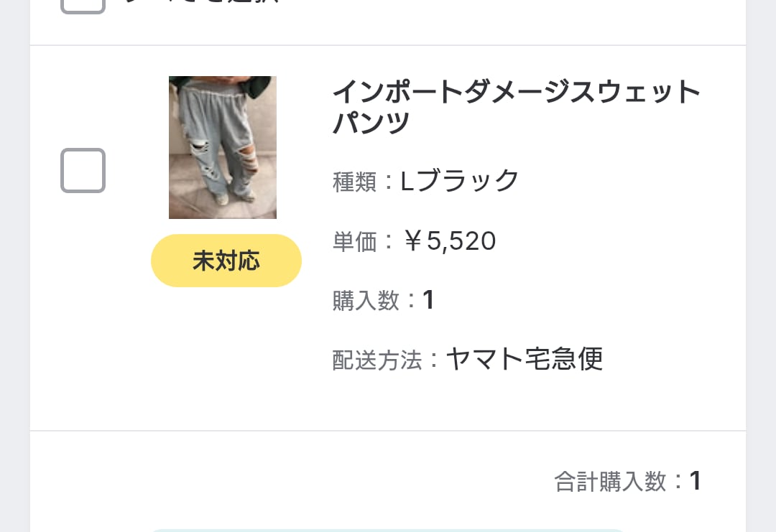Click the yellow 未対応 status badge
Screen dimensions: 776x532
click(x=226, y=261)
